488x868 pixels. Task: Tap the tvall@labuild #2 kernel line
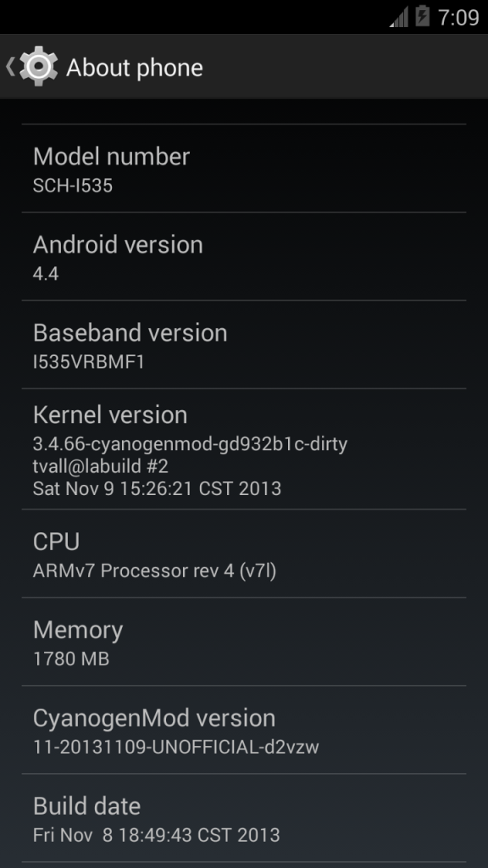pos(100,466)
